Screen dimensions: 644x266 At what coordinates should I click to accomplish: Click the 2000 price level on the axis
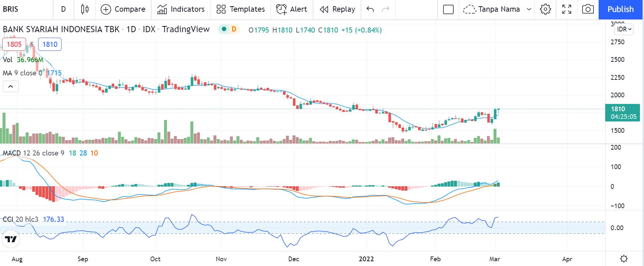[618, 95]
